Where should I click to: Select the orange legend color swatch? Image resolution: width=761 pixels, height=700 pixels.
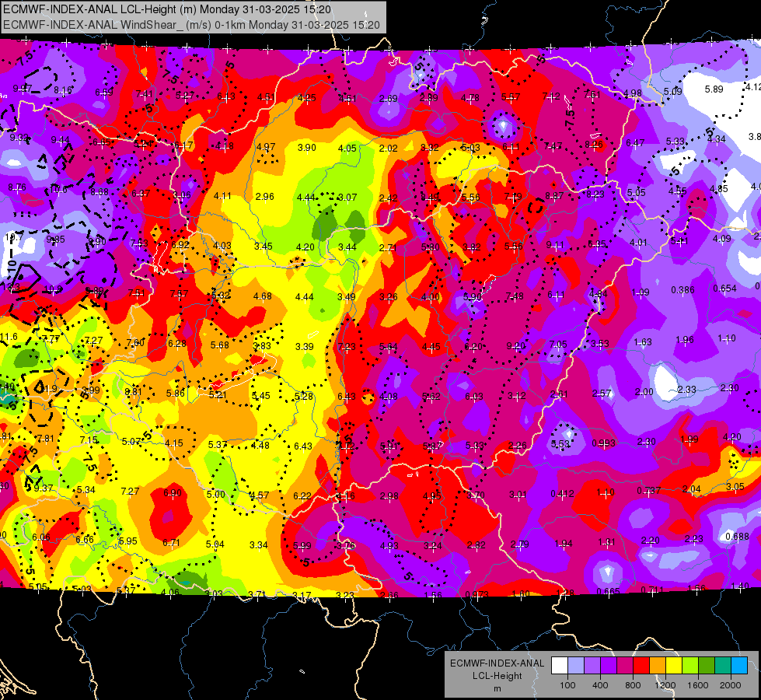coord(658,666)
